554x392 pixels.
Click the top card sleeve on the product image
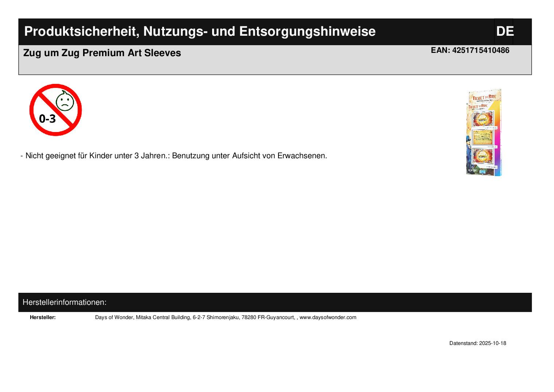[483, 119]
